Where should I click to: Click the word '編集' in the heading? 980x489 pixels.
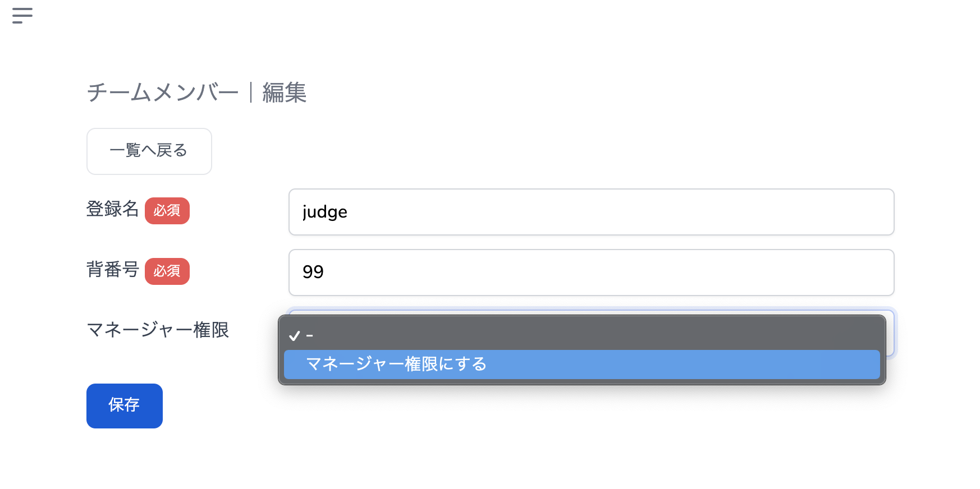pos(285,93)
